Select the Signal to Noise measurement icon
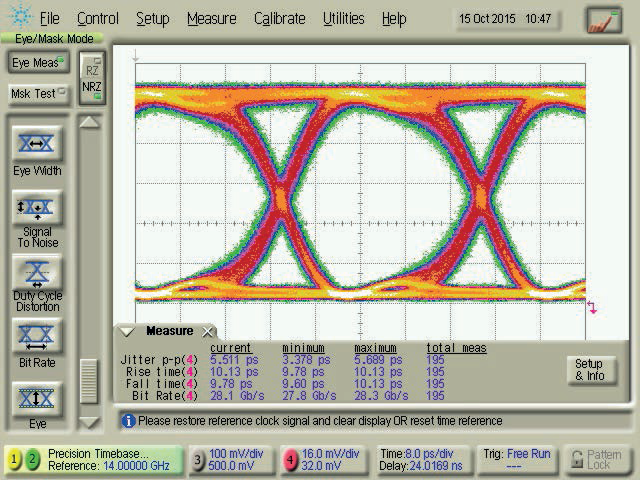This screenshot has width=640, height=480. tap(37, 209)
